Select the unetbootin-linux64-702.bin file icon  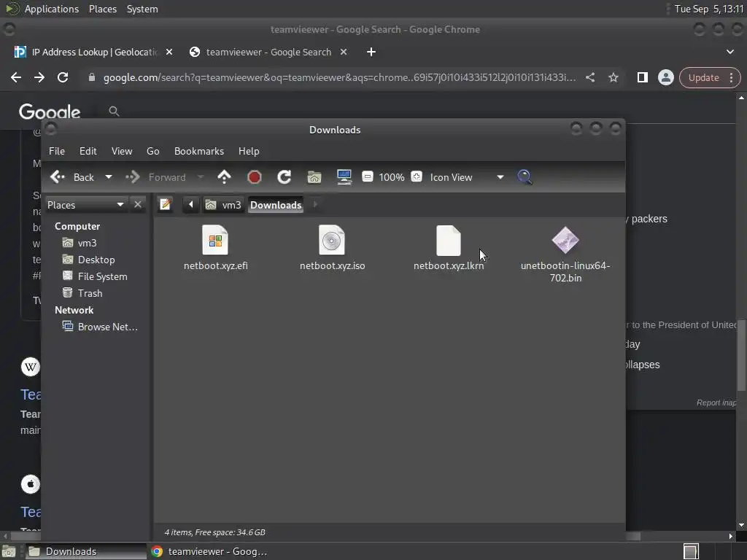click(565, 241)
